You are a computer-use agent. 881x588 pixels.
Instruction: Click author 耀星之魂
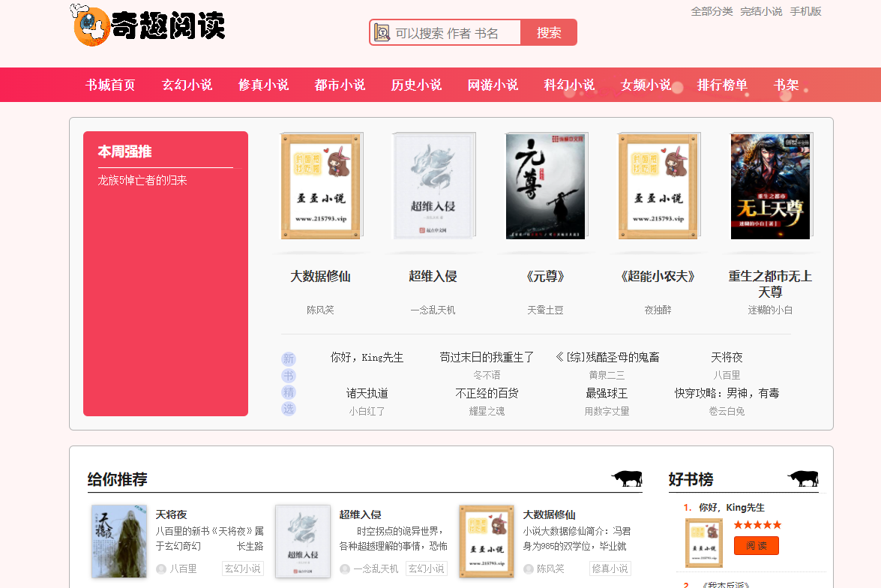pyautogui.click(x=487, y=411)
